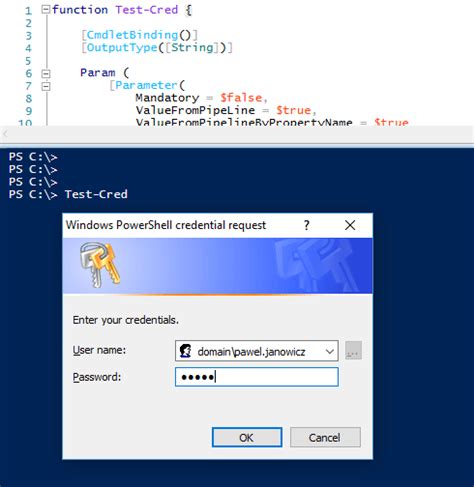The height and width of the screenshot is (487, 474).
Task: Click the horizontal scrollbar left arrow
Action: click(5, 134)
